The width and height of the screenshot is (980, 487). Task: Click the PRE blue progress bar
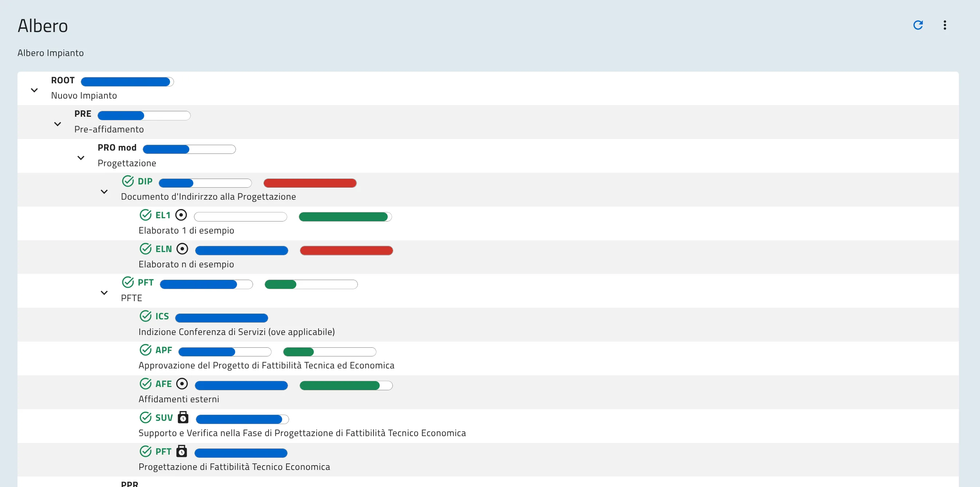click(x=144, y=116)
